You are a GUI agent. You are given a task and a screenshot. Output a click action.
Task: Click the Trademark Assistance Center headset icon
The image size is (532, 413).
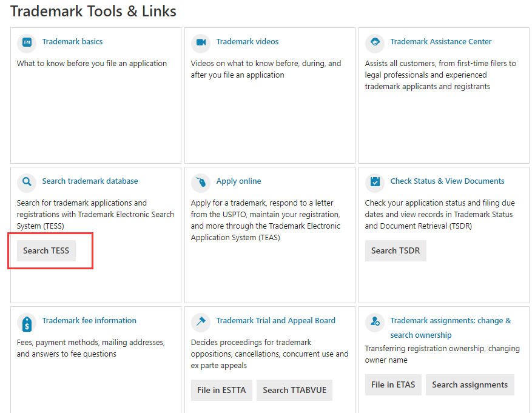(375, 42)
